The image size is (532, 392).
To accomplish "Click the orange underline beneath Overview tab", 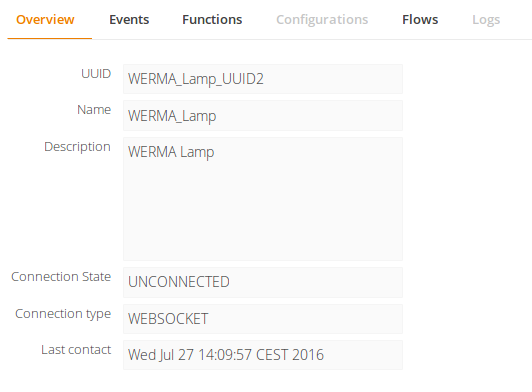I will 50,38.
